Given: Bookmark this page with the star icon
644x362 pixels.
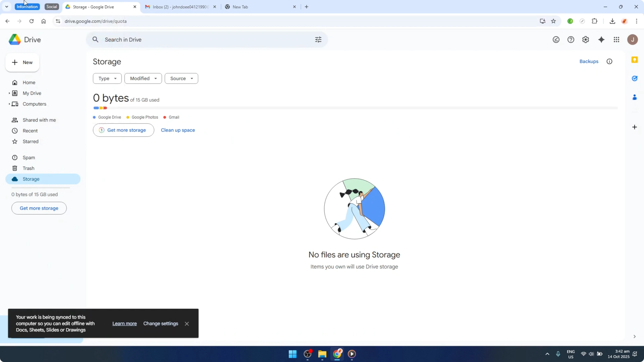Looking at the screenshot, I should tap(553, 21).
